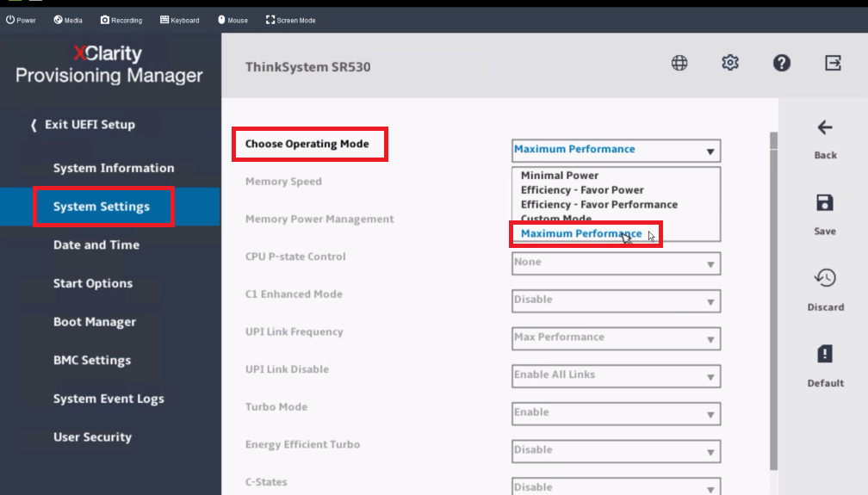Screen dimensions: 868x495
Task: Click the ThinkSystem SR530 title
Action: click(x=307, y=67)
